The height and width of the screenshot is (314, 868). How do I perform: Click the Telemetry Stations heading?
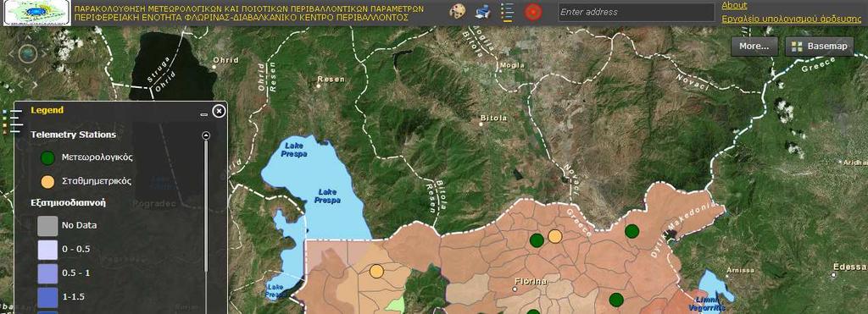(73, 135)
